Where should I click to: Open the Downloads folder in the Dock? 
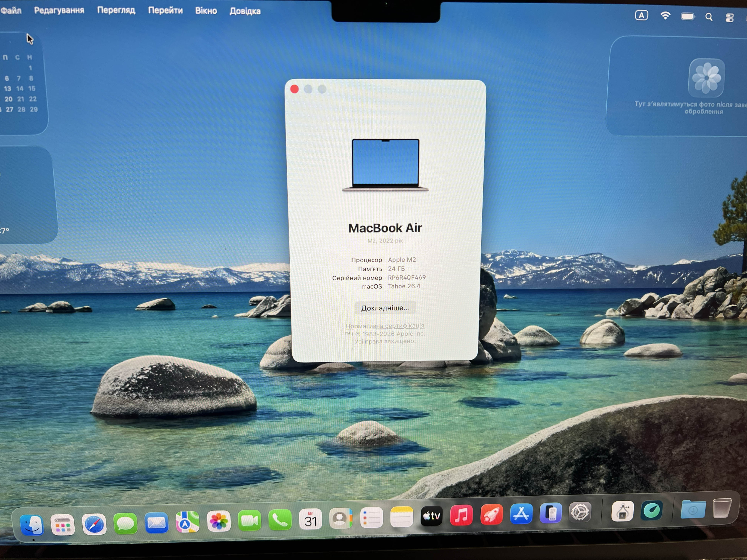click(693, 509)
